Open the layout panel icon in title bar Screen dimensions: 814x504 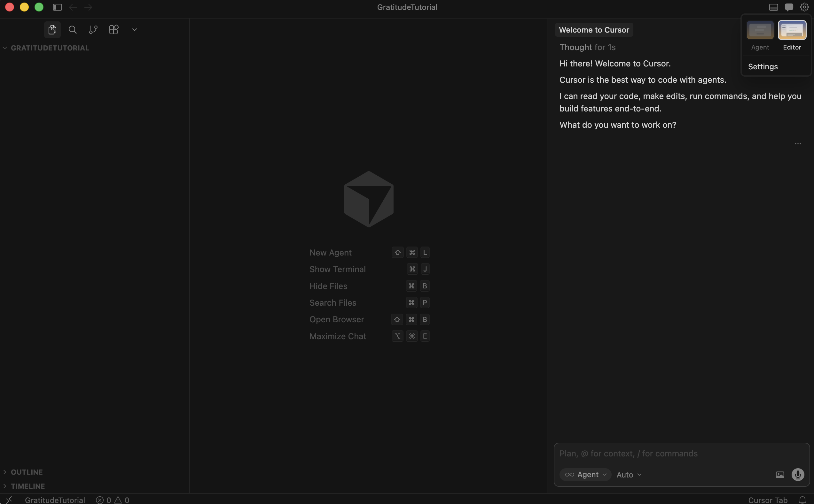coord(773,7)
